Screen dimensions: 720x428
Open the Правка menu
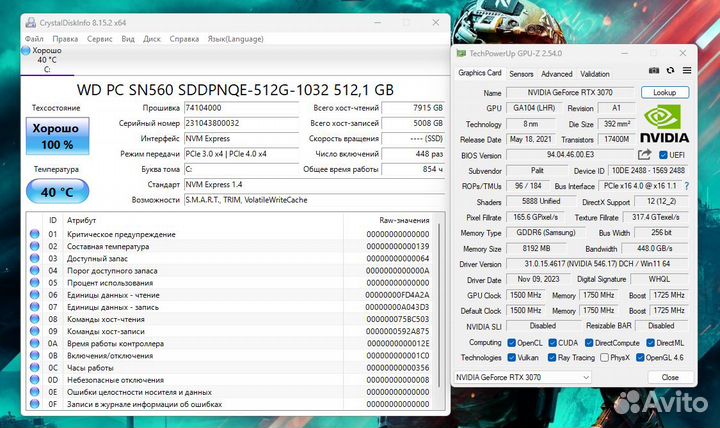click(x=65, y=39)
